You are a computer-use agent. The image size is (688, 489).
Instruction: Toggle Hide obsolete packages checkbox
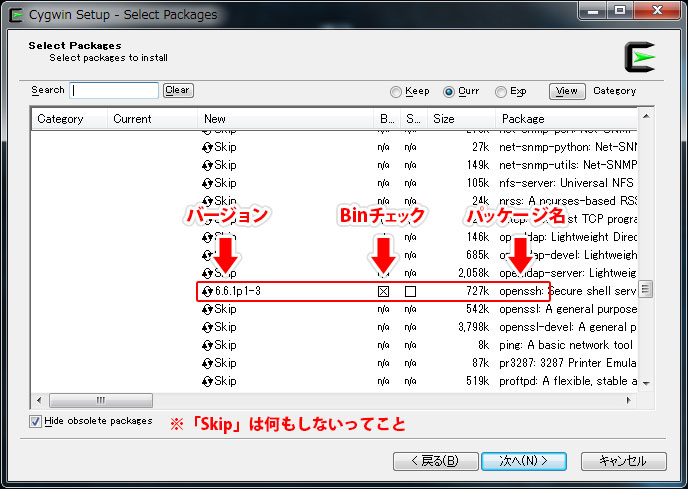(x=36, y=421)
